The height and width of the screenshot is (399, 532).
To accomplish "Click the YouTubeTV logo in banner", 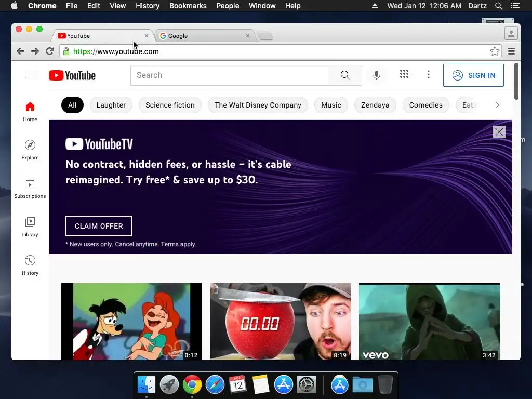I will [x=99, y=144].
